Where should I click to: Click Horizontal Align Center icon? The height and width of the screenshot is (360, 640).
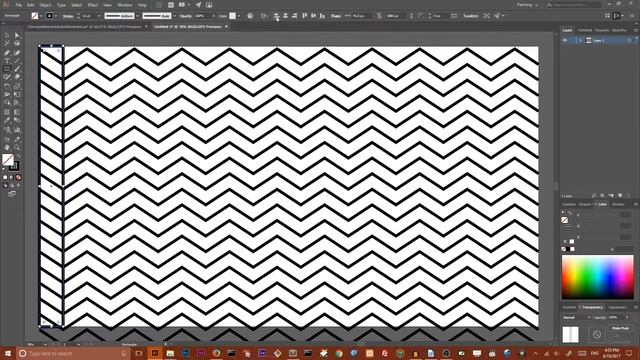[285, 16]
